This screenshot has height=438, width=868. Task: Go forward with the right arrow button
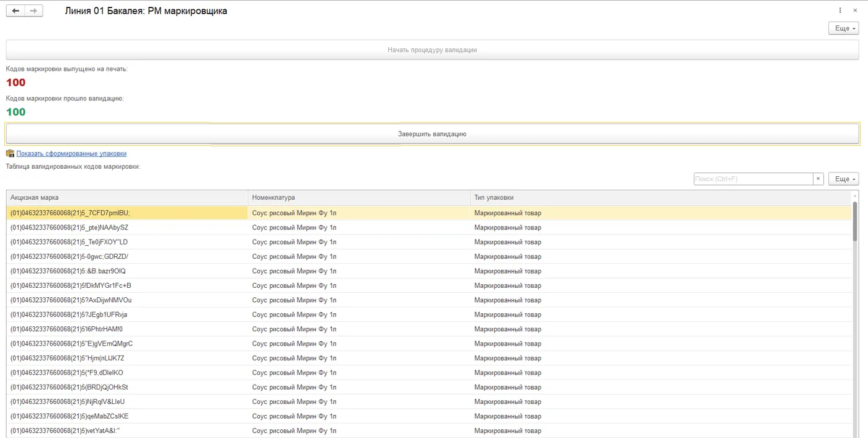click(33, 11)
